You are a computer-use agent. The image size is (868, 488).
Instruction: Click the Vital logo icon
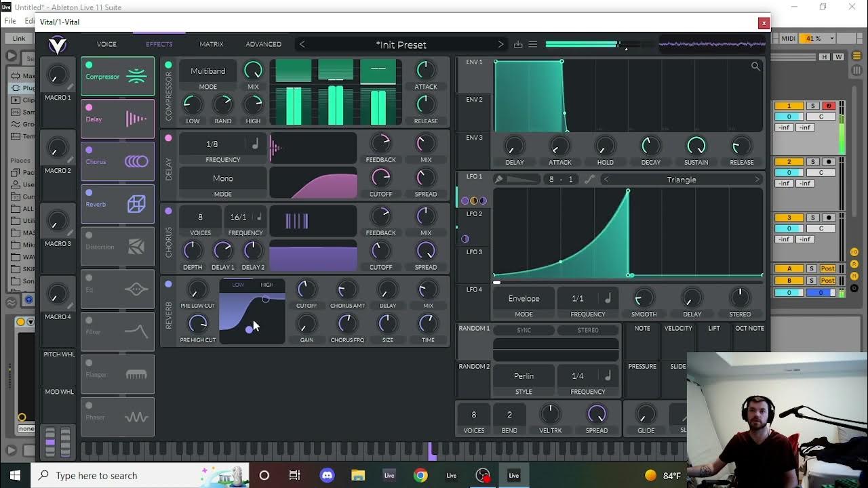[x=57, y=44]
